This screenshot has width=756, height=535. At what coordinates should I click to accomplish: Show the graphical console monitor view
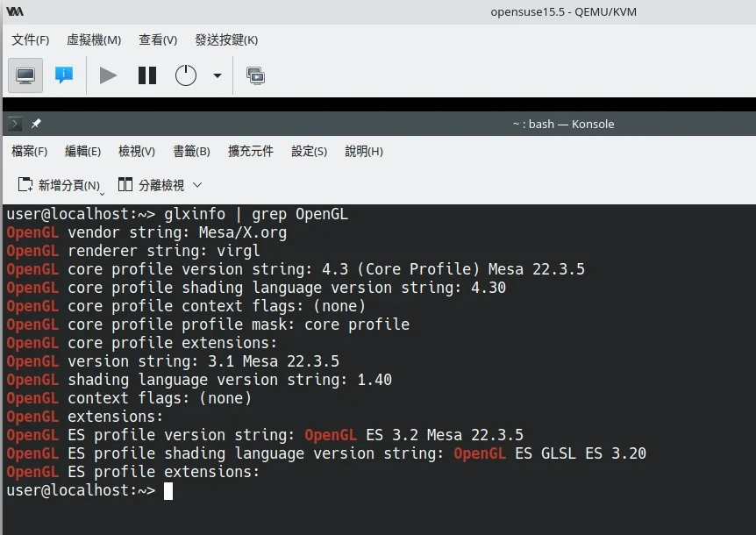point(25,75)
